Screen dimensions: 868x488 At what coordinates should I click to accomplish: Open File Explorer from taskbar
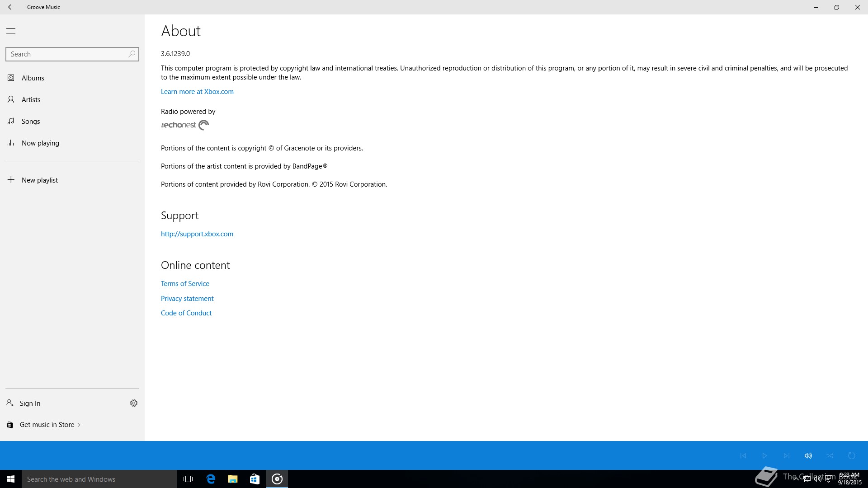click(233, 479)
